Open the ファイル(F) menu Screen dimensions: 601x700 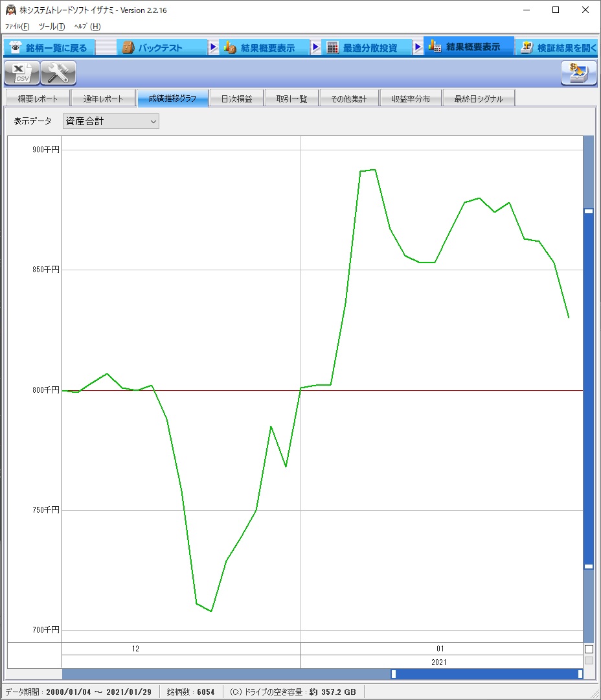coord(17,27)
